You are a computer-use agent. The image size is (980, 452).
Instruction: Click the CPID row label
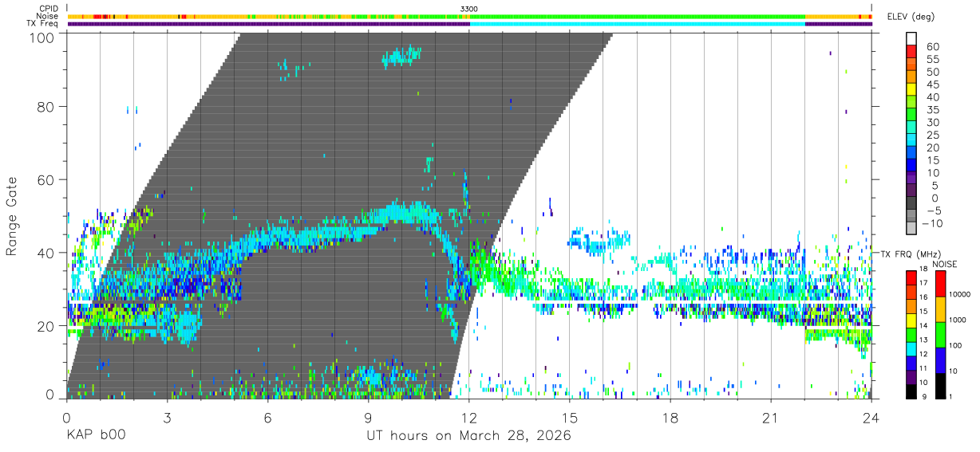(x=49, y=9)
